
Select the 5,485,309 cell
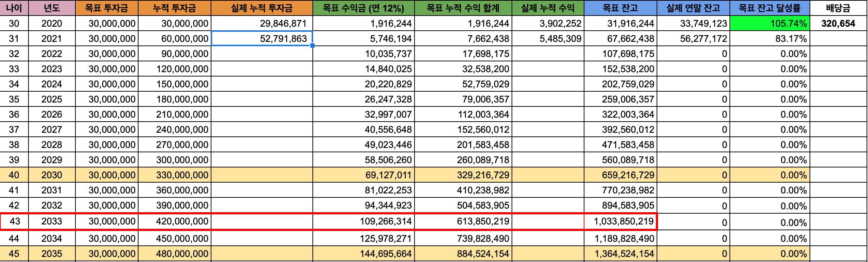[548, 39]
